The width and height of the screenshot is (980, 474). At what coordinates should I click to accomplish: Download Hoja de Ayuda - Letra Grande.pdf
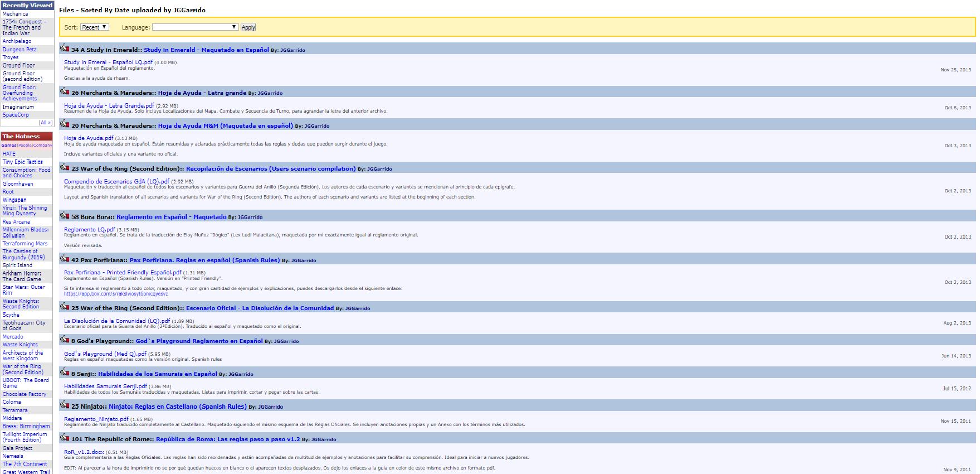pyautogui.click(x=109, y=105)
